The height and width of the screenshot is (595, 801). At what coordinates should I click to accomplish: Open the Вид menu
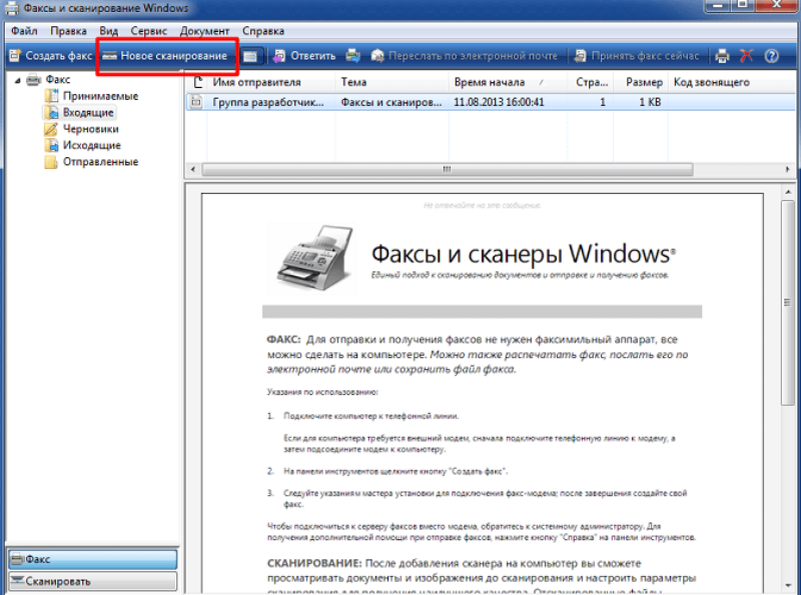pyautogui.click(x=108, y=31)
